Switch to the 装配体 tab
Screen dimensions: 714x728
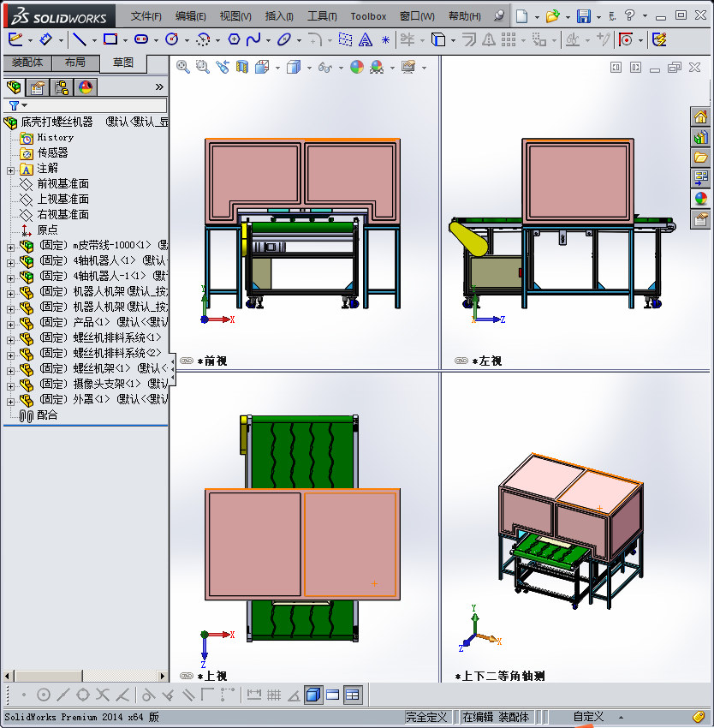point(27,63)
